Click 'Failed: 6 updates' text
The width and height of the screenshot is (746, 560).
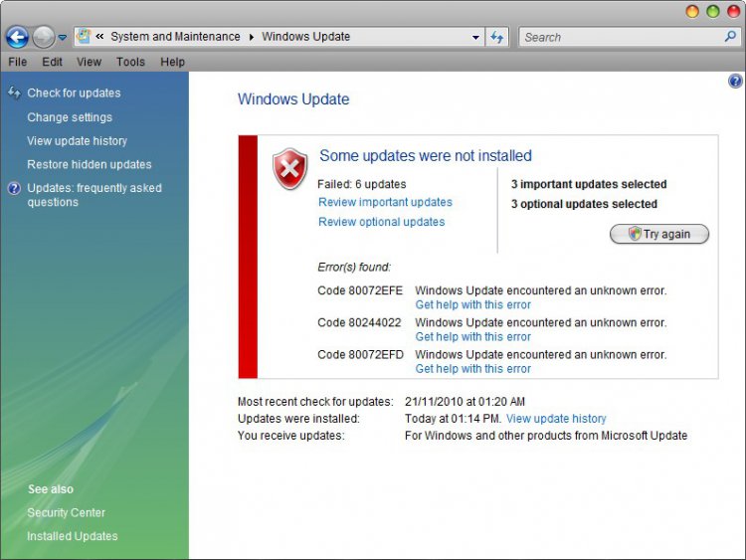pyautogui.click(x=362, y=184)
